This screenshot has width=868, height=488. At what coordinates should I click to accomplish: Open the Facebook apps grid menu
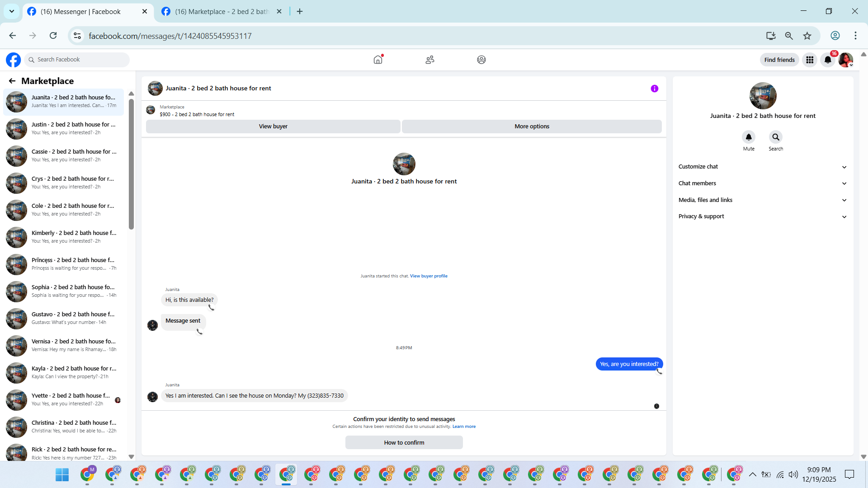coord(810,60)
